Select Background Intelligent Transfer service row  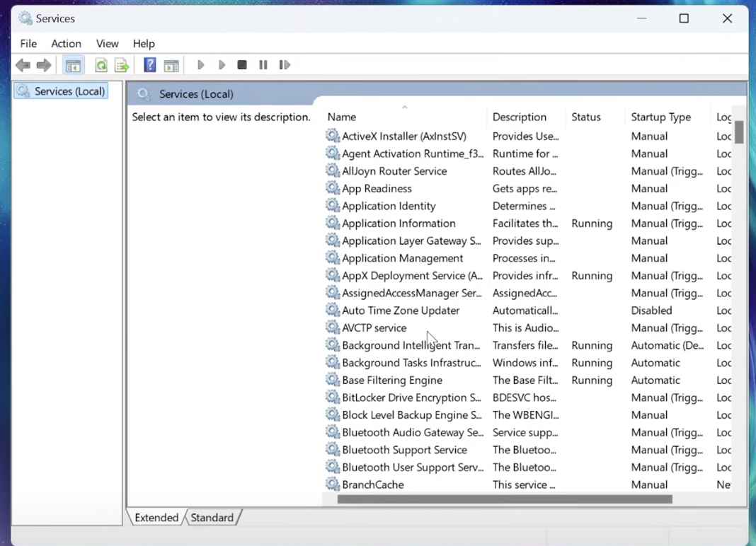coord(527,345)
